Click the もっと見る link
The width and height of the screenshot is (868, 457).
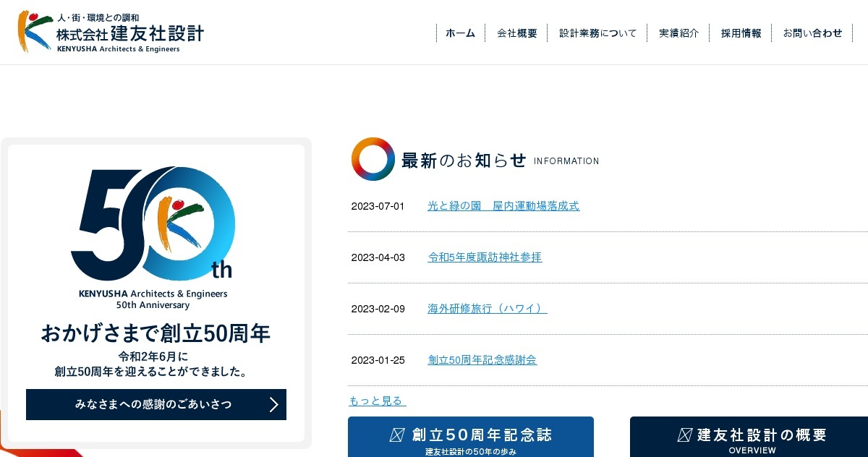(378, 401)
